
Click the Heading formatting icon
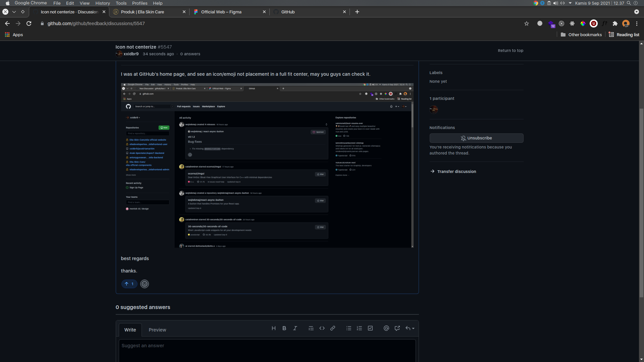(x=273, y=328)
